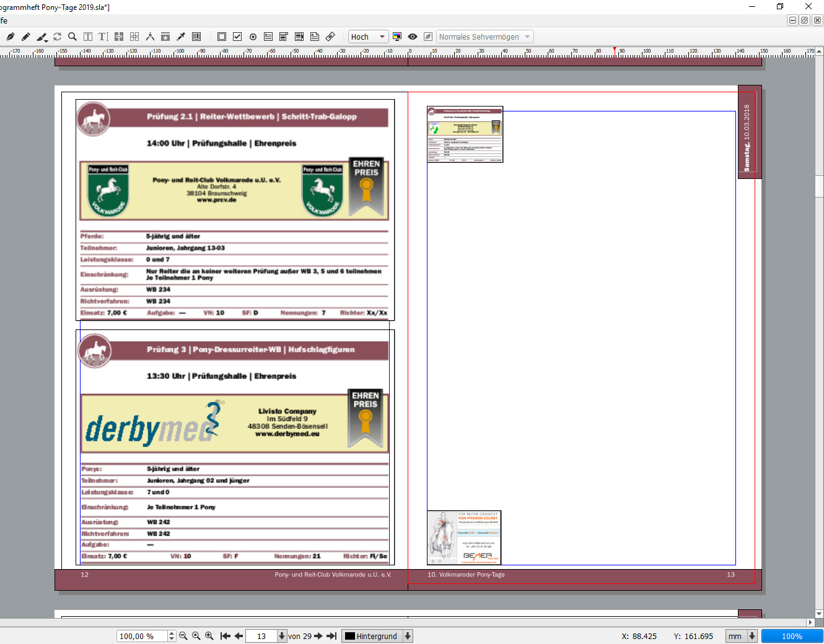Go to the last page arrow
824x644 pixels.
coord(331,636)
